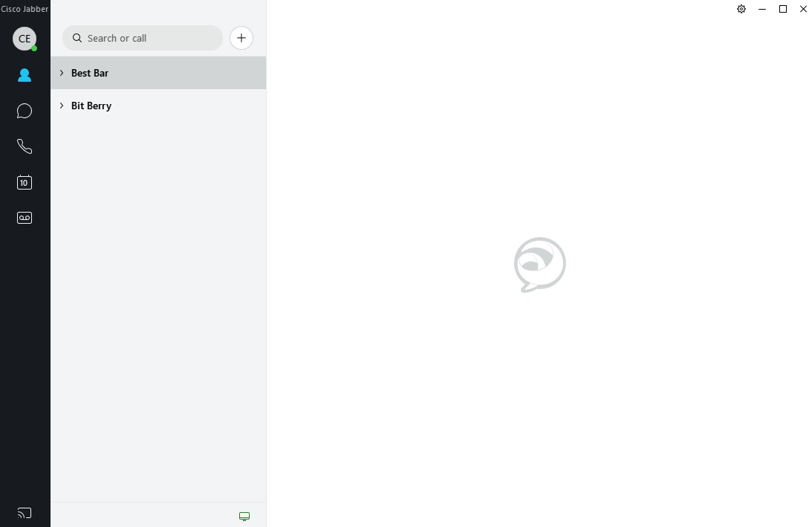The image size is (812, 527).
Task: Click the green availability status dot
Action: point(34,48)
